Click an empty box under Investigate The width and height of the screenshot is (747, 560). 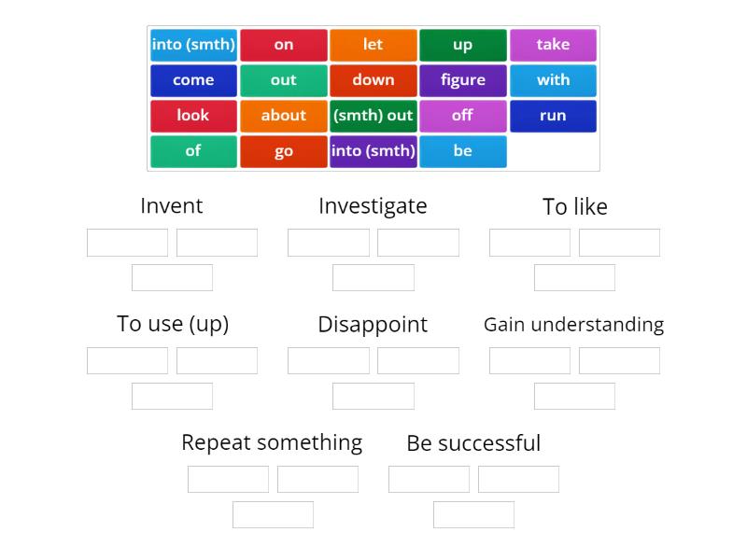coord(329,242)
